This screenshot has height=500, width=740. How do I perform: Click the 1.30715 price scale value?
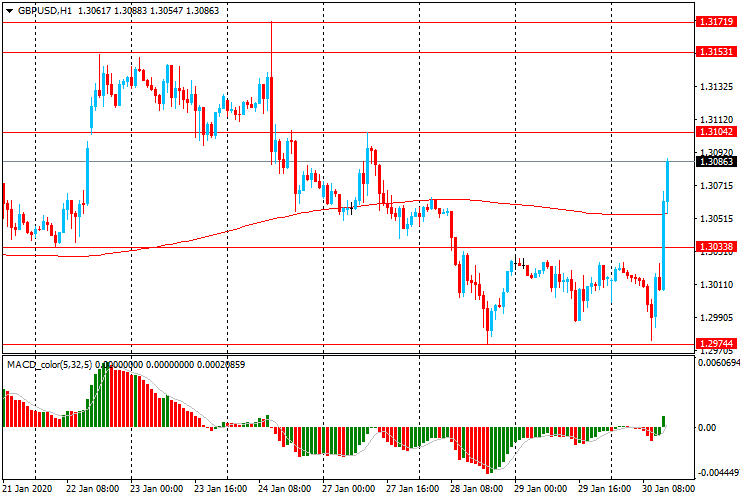coord(716,186)
